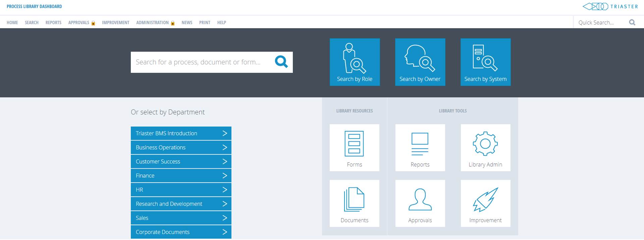This screenshot has height=240, width=644.
Task: Expand Corporate Documents arrow
Action: (225, 232)
